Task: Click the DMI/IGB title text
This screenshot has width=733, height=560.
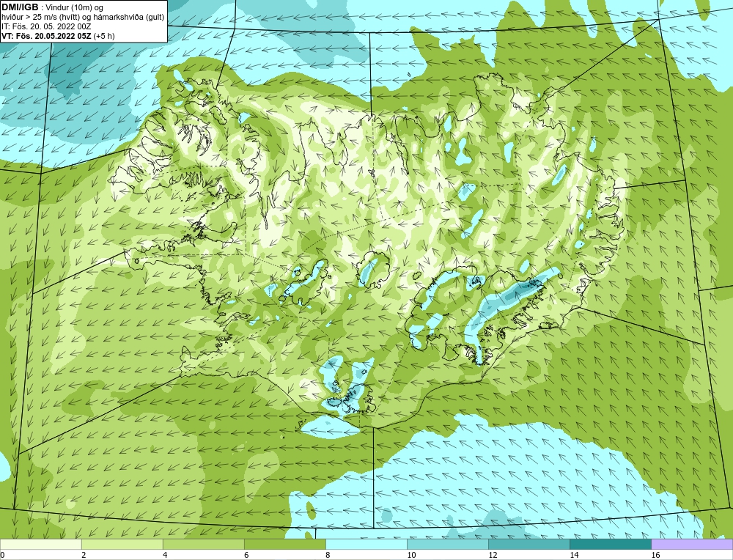Action: point(20,7)
